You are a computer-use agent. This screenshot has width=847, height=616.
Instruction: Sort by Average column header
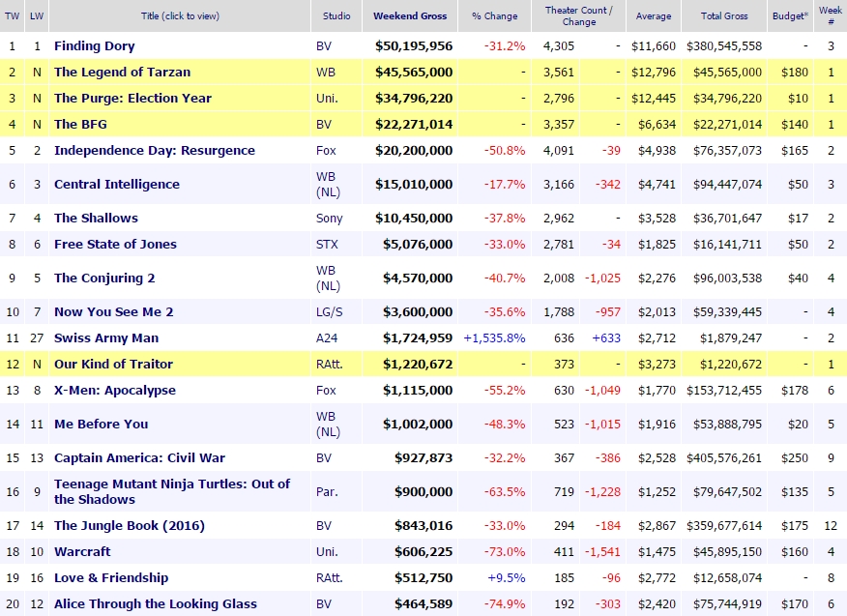click(x=654, y=15)
